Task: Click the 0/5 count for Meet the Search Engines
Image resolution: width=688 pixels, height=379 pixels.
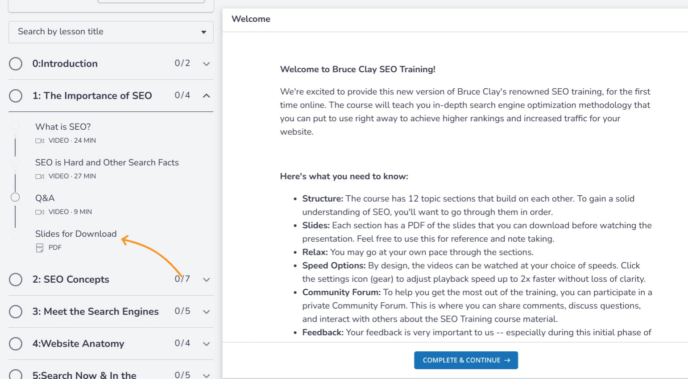Action: (x=182, y=311)
